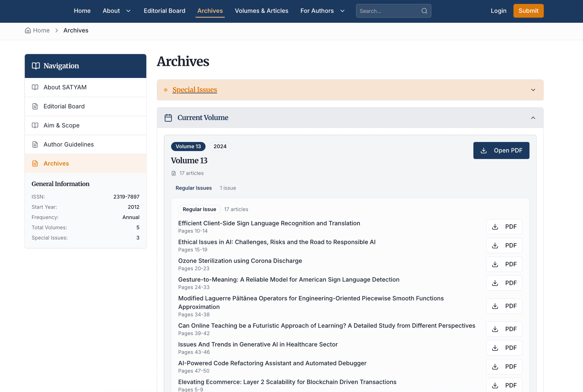Click the book icon next to Aim & Scope
The height and width of the screenshot is (392, 583).
pos(35,125)
